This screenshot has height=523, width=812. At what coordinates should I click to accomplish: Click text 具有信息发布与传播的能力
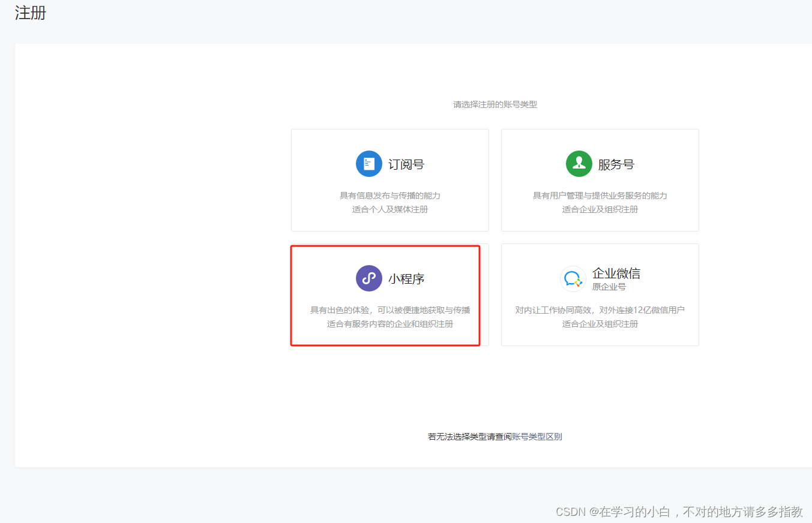[x=390, y=196]
